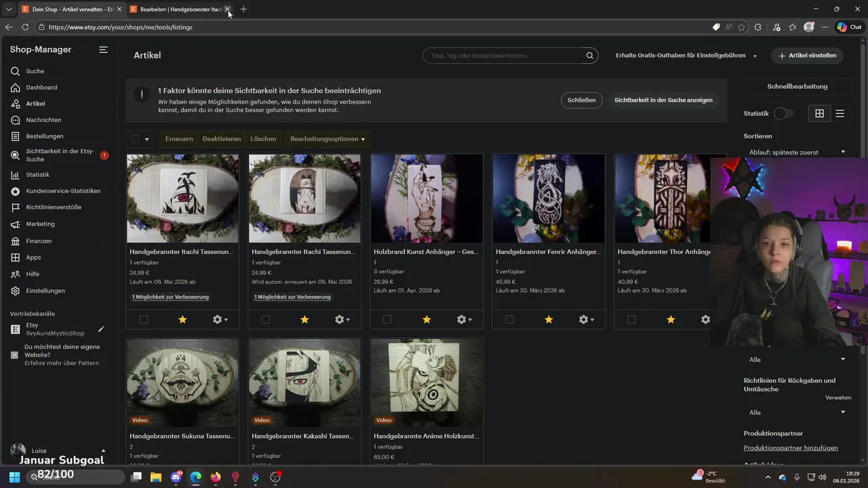Screen dimensions: 868x488
Task: Open the gear menu on the Fenrir Anhänger listing
Action: point(587,320)
